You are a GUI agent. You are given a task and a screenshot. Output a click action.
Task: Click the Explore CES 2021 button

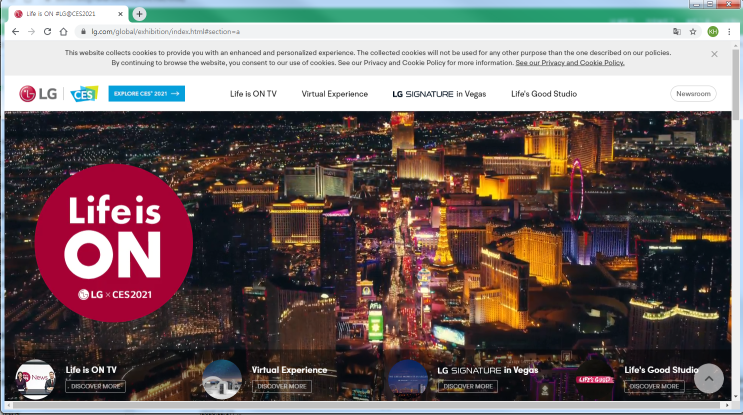point(146,94)
